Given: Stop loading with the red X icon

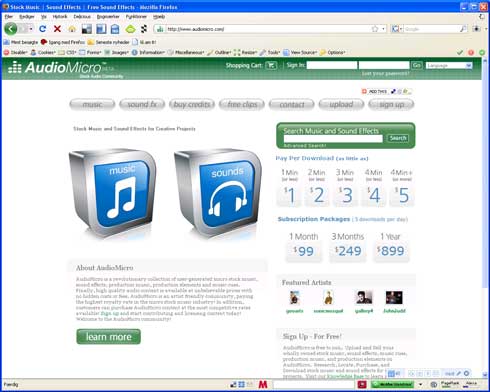Looking at the screenshot, I should point(57,29).
